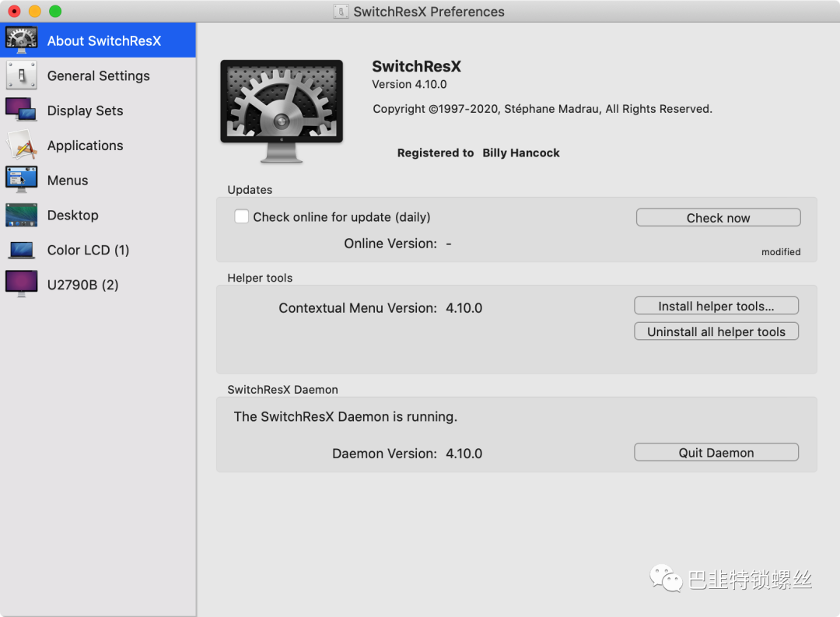Select Applications in the sidebar
The image size is (840, 617).
(98, 145)
